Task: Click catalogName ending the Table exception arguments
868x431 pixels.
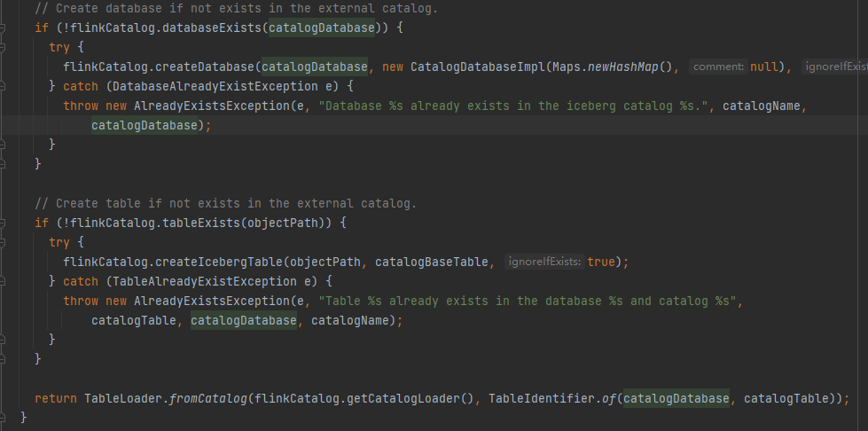Action: coord(350,321)
